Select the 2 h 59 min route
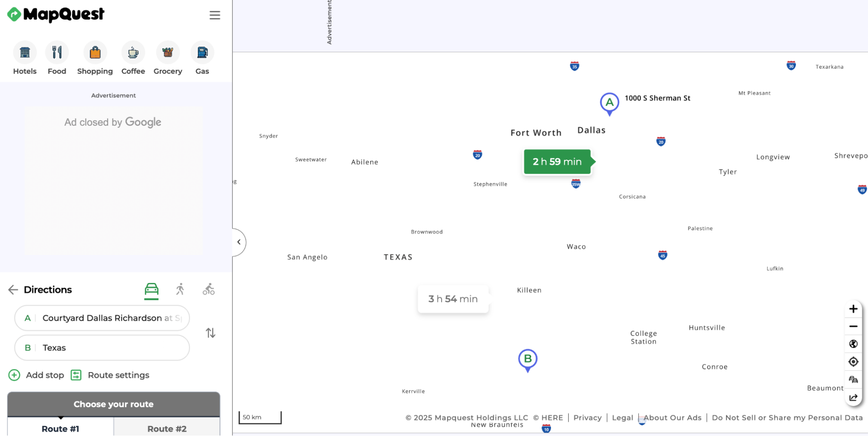This screenshot has height=436, width=868. click(558, 162)
